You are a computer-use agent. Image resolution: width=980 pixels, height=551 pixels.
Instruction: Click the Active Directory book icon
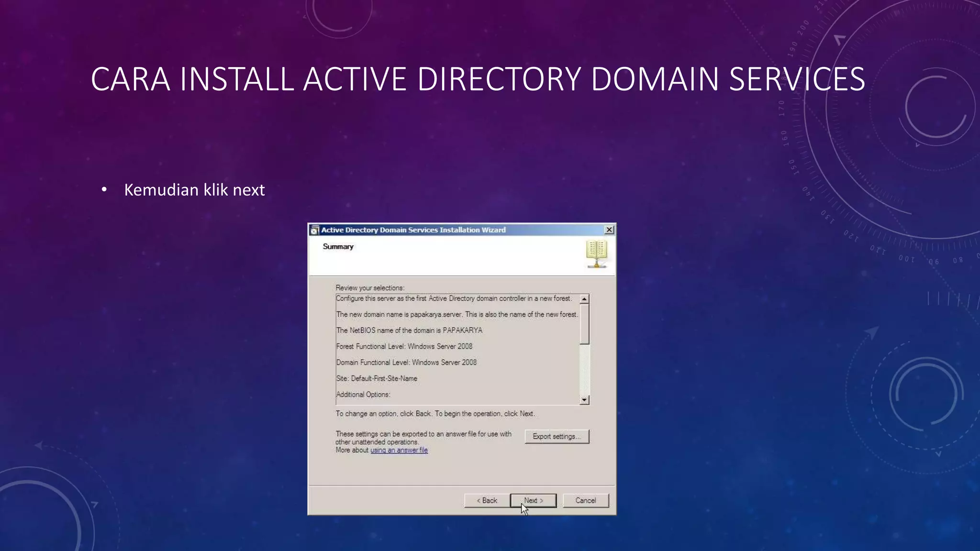(597, 254)
